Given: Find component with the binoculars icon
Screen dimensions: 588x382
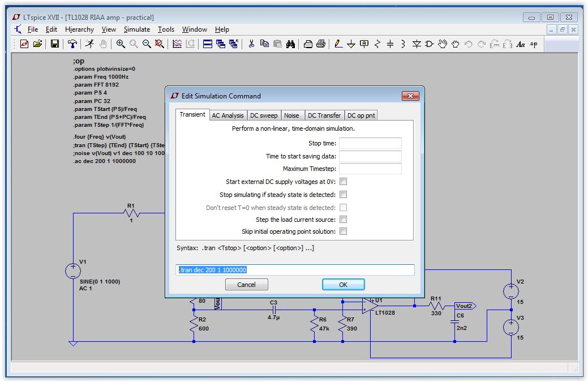Looking at the screenshot, I should (290, 44).
